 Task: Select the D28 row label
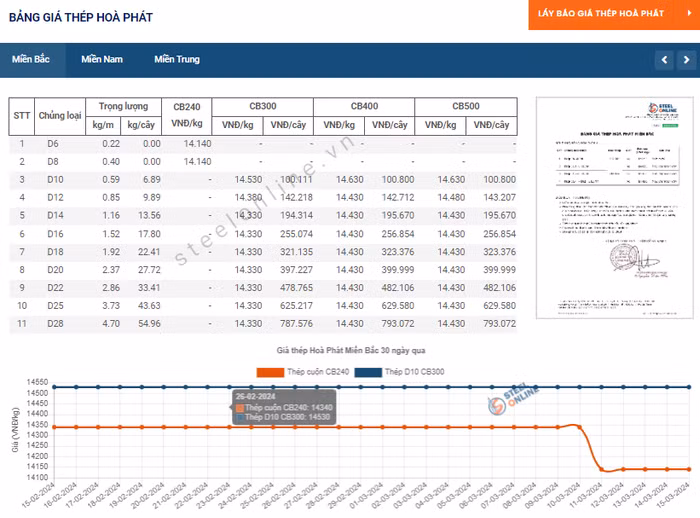[55, 323]
